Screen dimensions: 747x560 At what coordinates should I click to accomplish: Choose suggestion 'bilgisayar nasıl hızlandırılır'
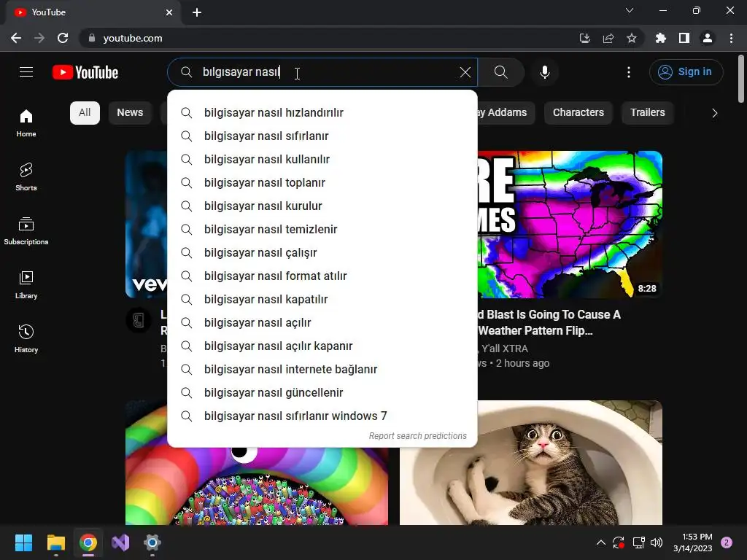[322, 113]
